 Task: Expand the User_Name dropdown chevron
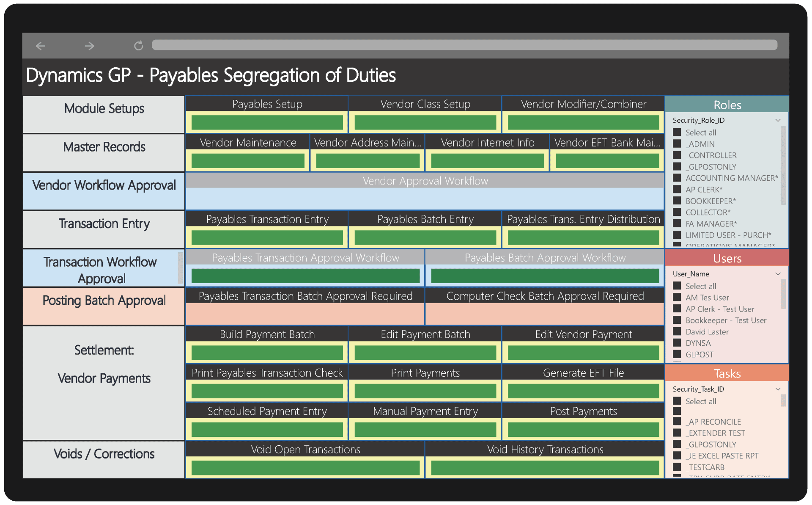click(x=777, y=274)
